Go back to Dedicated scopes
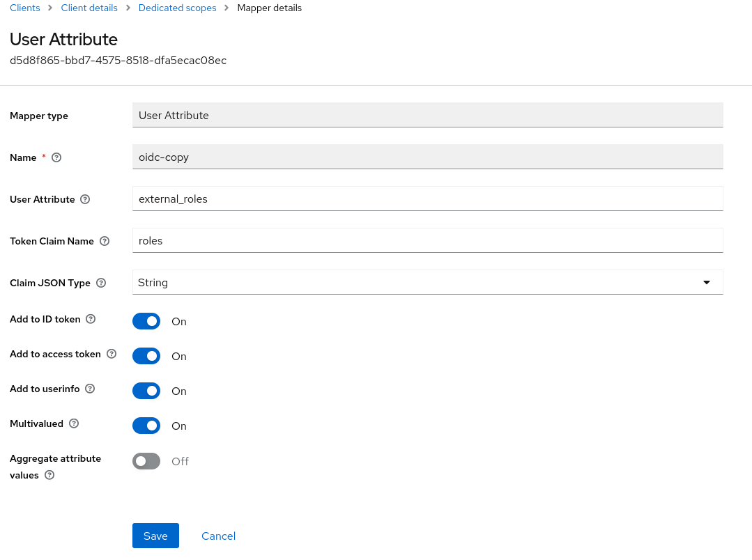Screen dimensions: 752x560 click(177, 8)
